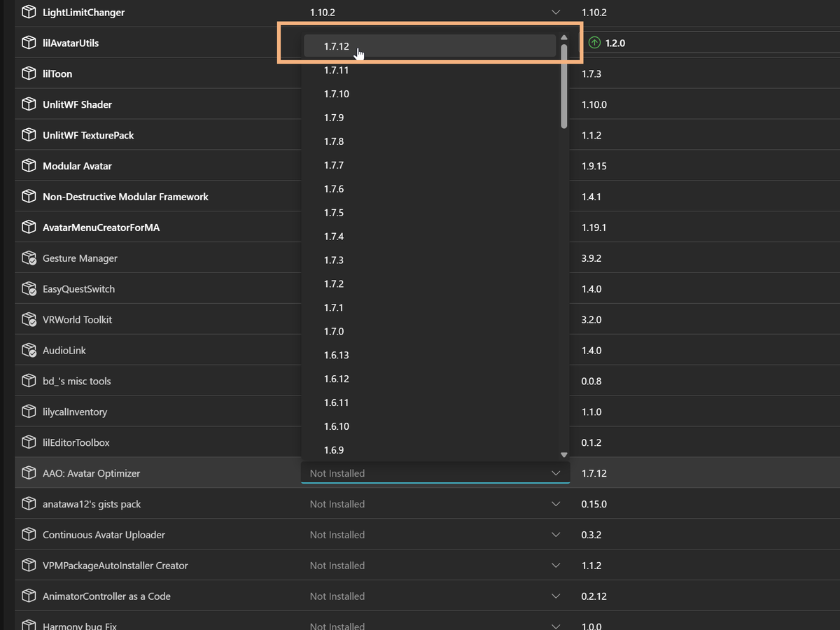Click the AvatarMenuCreatorForMA package icon
This screenshot has width=840, height=630.
29,227
